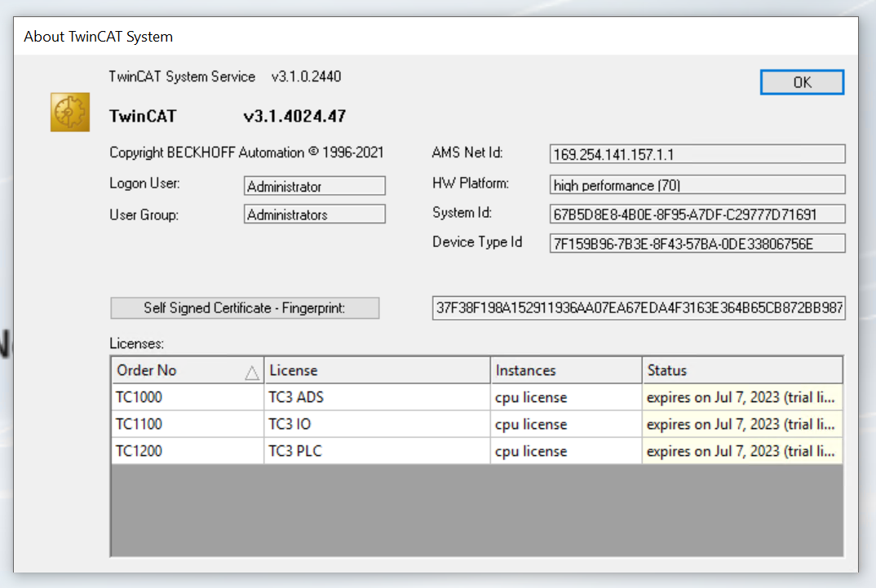Click the TwinCAT v3.1.4024.47 version text
The width and height of the screenshot is (876, 588).
[x=228, y=116]
